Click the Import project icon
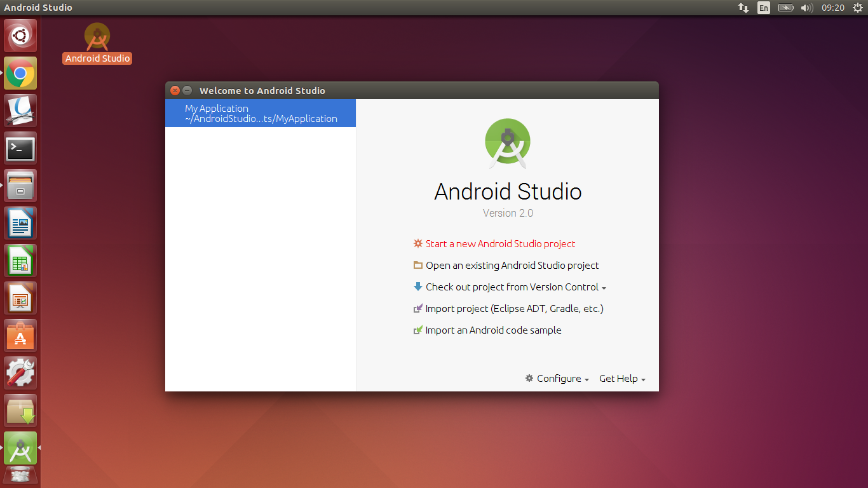Viewport: 868px width, 488px height. (x=418, y=308)
